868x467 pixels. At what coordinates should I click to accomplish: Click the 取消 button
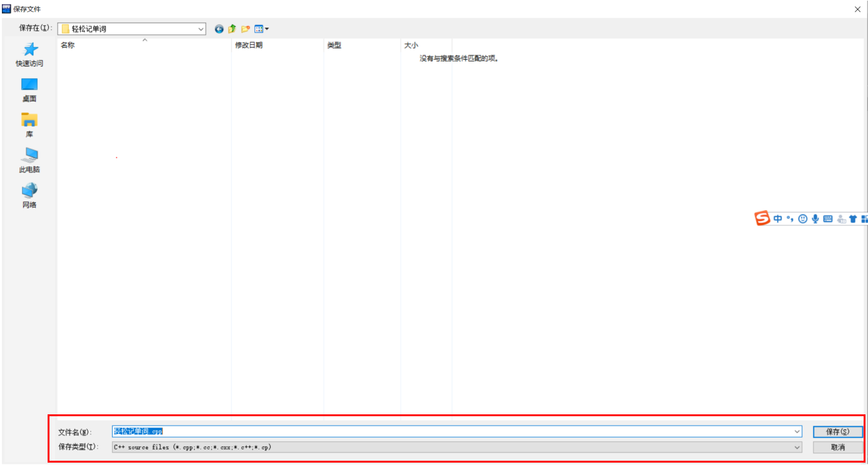coord(838,447)
